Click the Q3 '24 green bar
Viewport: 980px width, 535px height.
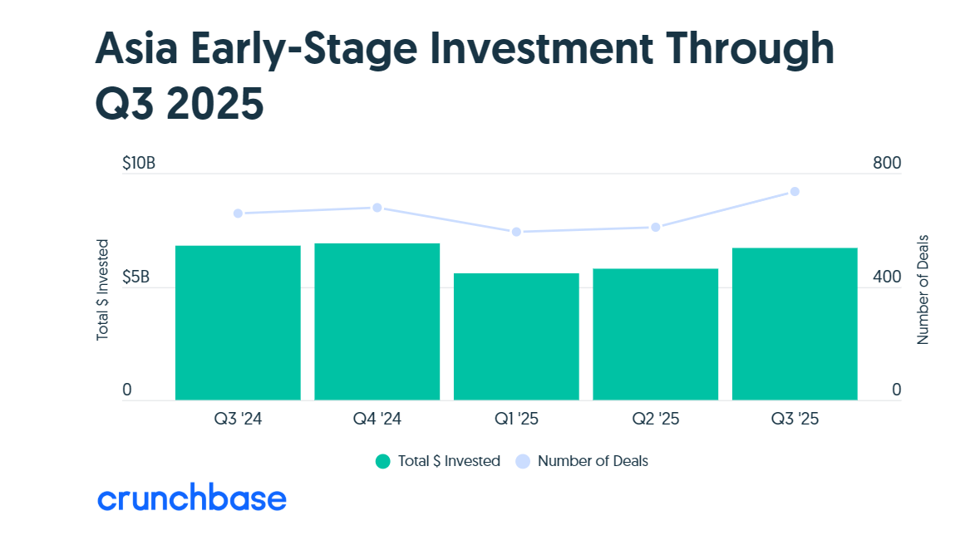[238, 322]
